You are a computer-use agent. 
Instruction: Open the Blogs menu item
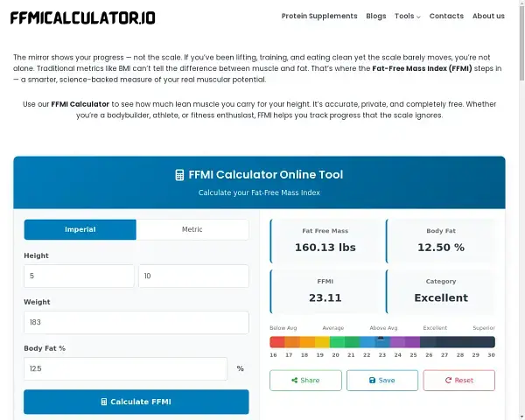click(375, 16)
